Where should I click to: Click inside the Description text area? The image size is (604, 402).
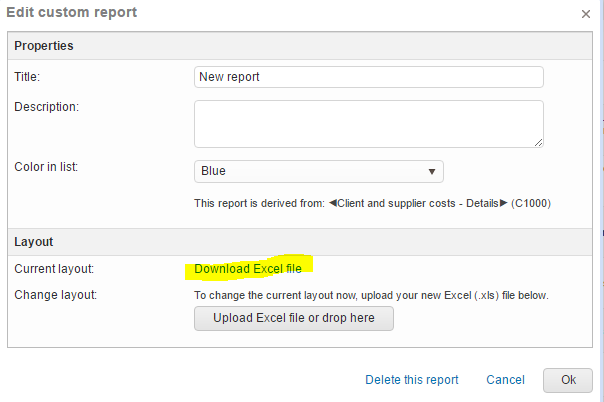(368, 123)
